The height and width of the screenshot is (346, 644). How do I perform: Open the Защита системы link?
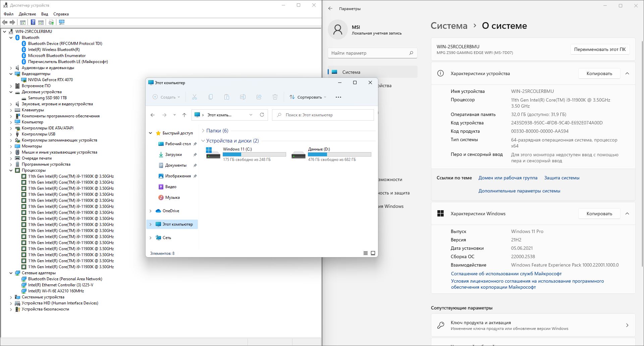tap(561, 178)
